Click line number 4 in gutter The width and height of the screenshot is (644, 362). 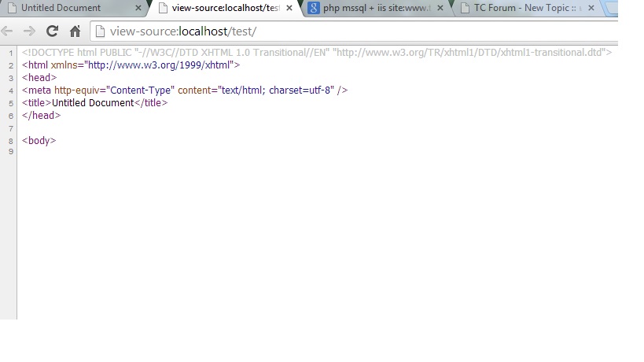click(11, 90)
